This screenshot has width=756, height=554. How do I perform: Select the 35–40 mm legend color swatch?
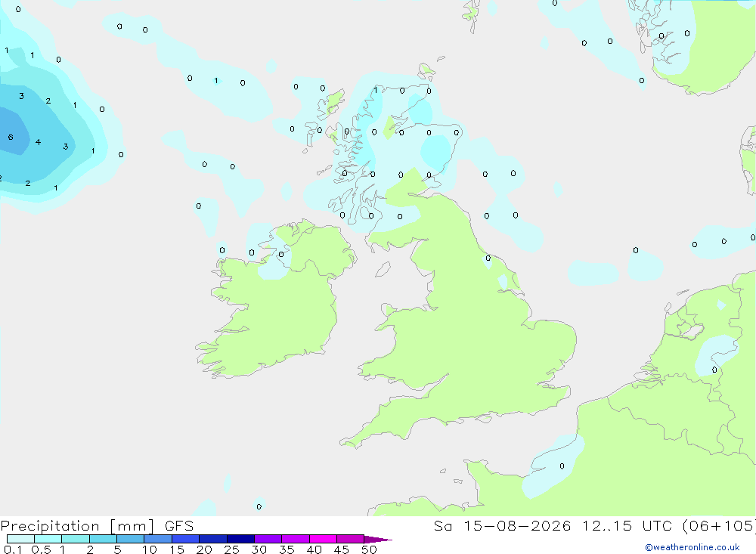(x=295, y=539)
